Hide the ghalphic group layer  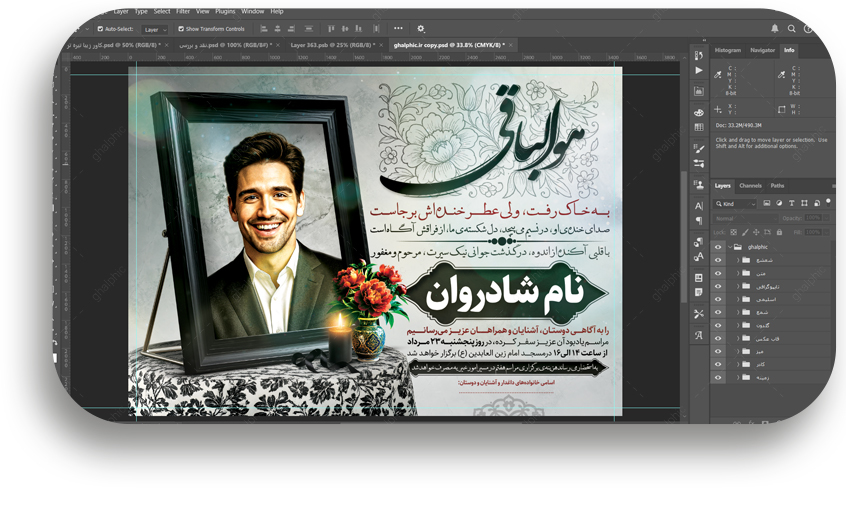click(717, 246)
